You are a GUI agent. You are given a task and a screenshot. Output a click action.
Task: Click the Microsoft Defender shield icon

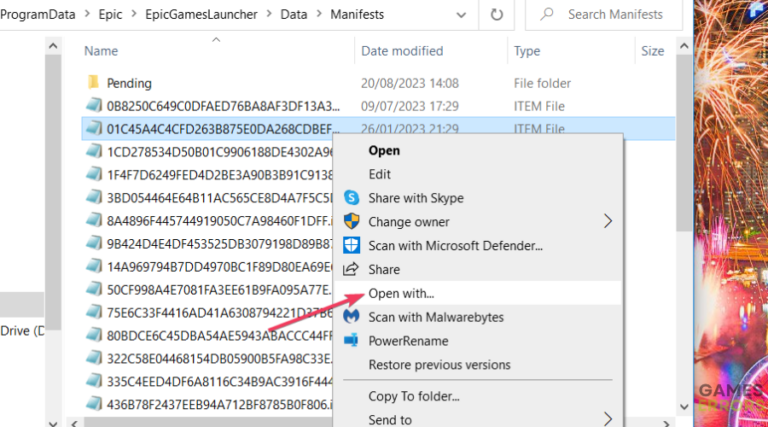[x=351, y=245]
